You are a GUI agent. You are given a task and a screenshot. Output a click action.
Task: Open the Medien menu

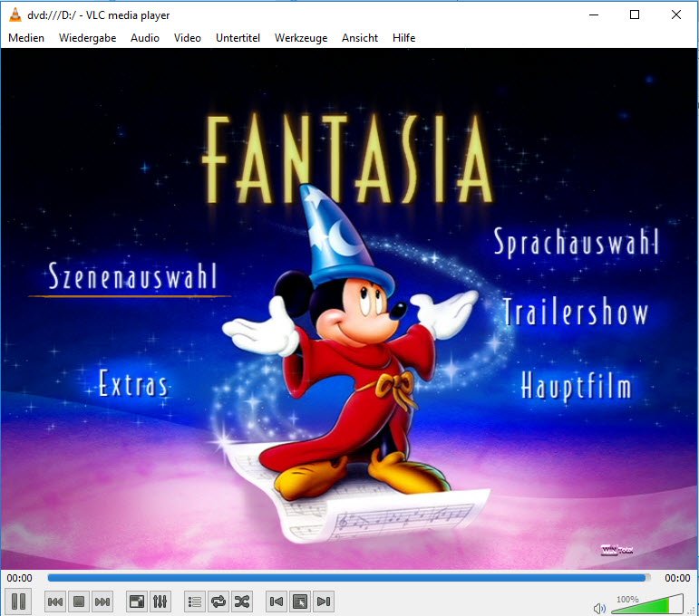[x=26, y=38]
